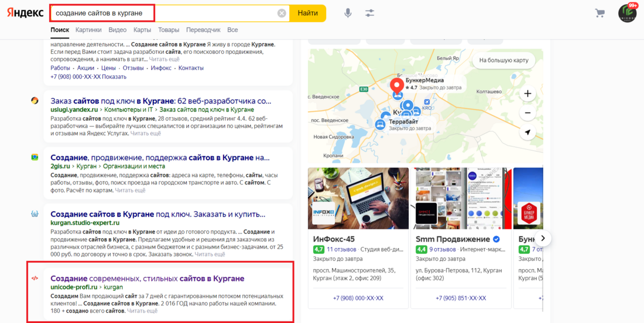Click Читать ещё under unicode-profi result

pyautogui.click(x=142, y=311)
